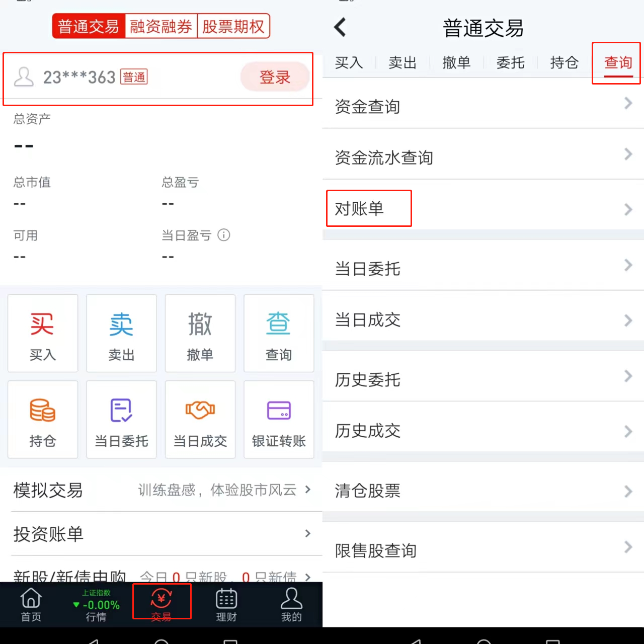Tap the 买入 buy icon tile
The image size is (644, 644).
point(43,333)
